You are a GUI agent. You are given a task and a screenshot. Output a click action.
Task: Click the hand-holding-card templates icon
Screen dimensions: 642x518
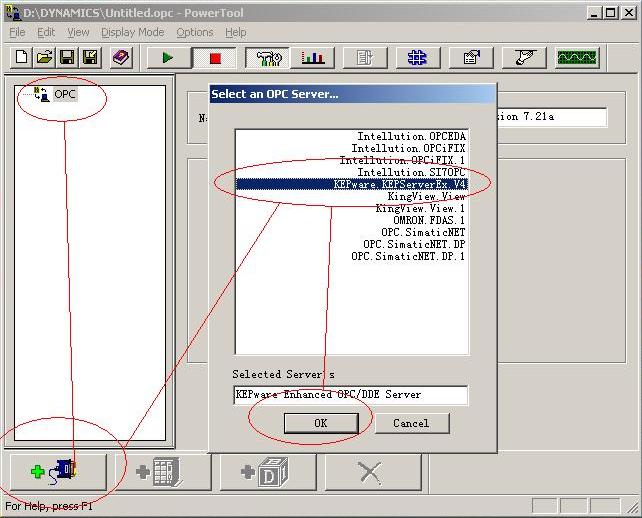pyautogui.click(x=524, y=58)
